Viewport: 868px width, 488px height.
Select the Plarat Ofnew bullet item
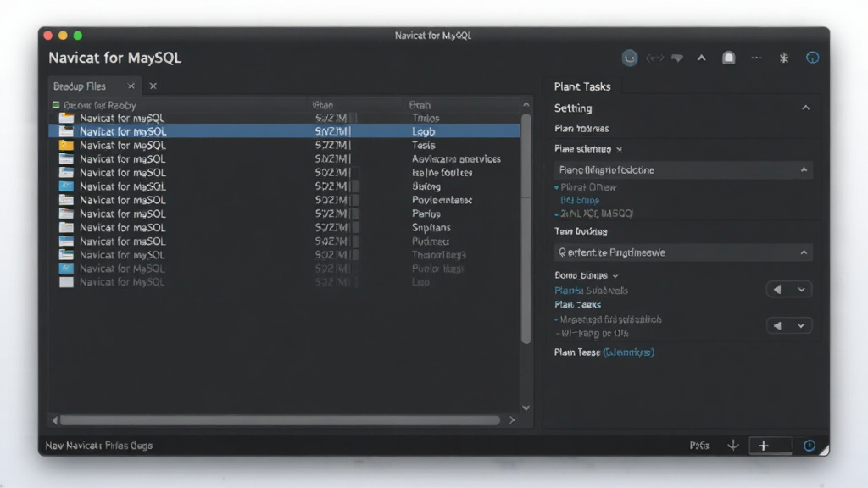588,187
